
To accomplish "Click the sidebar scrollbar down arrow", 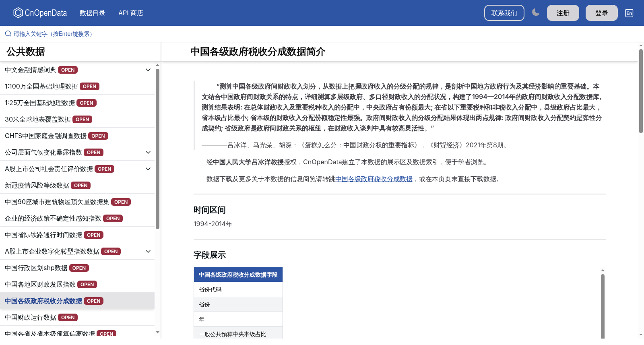I will 157,333.
